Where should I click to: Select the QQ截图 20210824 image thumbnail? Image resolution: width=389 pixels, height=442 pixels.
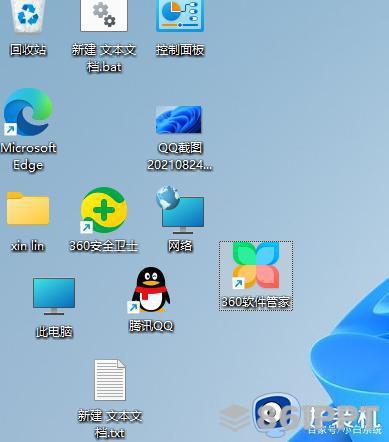(x=179, y=120)
